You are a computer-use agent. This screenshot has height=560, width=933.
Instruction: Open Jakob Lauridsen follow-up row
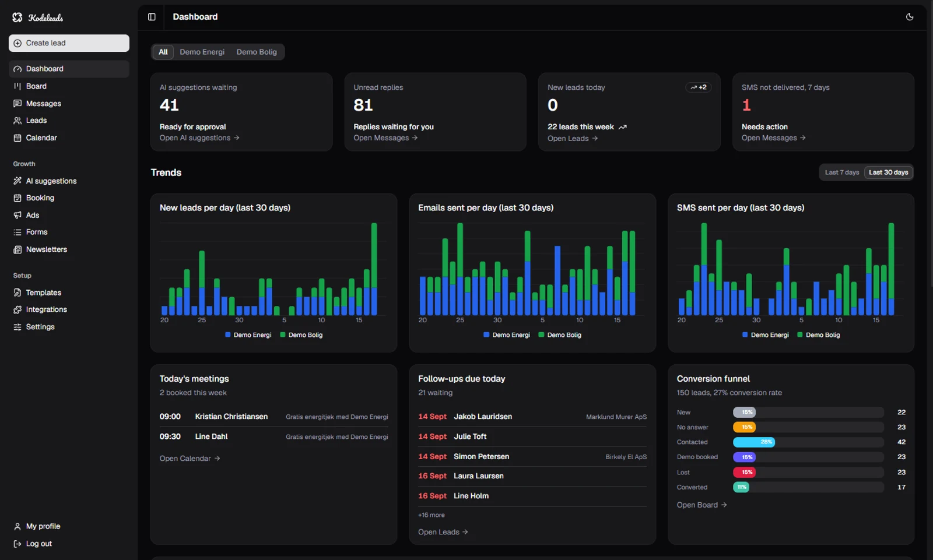tap(532, 417)
